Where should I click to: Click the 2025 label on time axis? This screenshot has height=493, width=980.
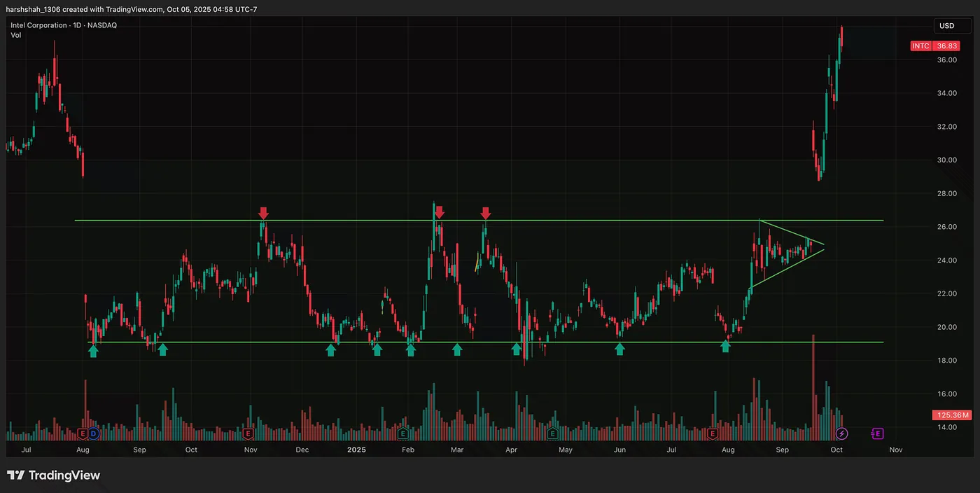point(357,450)
